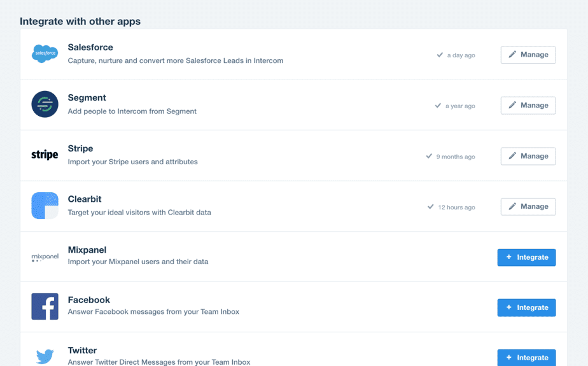
Task: Manage the Clearbit integration
Action: pos(528,206)
